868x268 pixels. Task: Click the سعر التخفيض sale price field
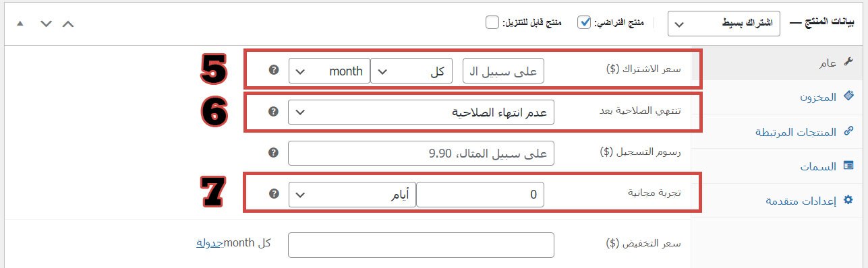(421, 245)
